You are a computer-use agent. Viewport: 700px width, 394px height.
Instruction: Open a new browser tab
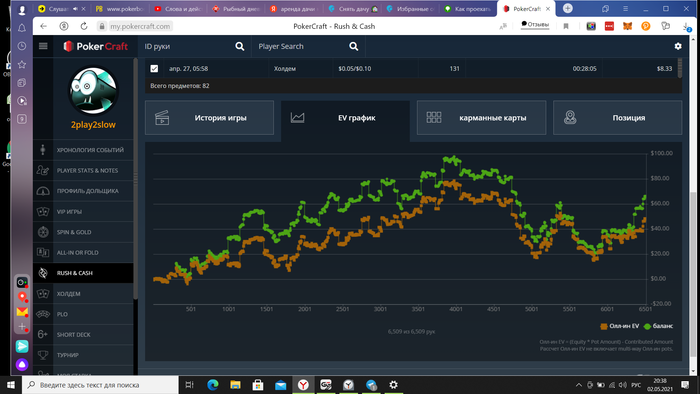[x=568, y=8]
